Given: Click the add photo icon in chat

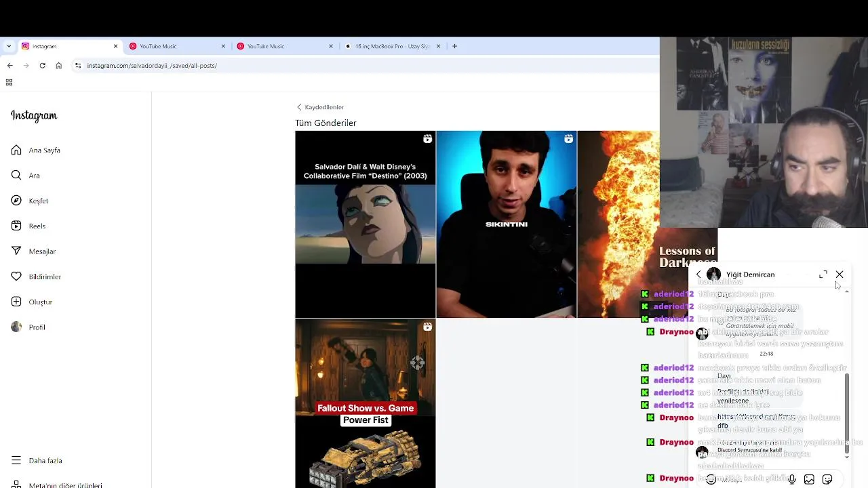Looking at the screenshot, I should [x=809, y=479].
